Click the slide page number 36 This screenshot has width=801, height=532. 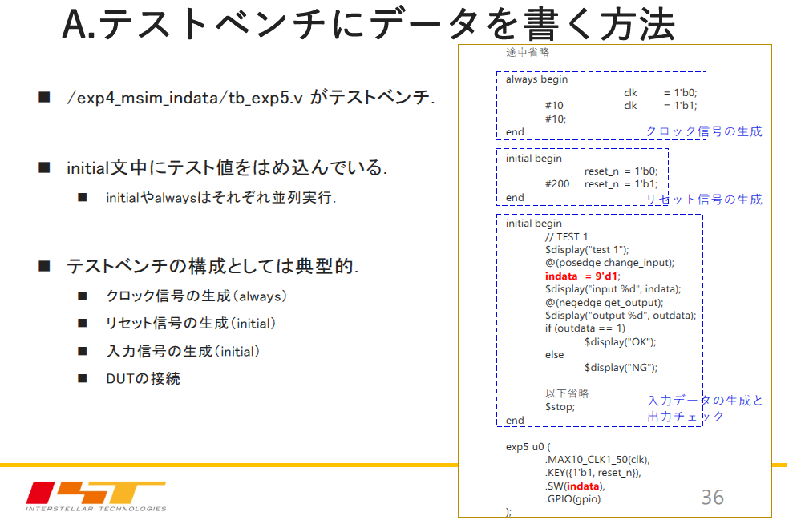[712, 498]
